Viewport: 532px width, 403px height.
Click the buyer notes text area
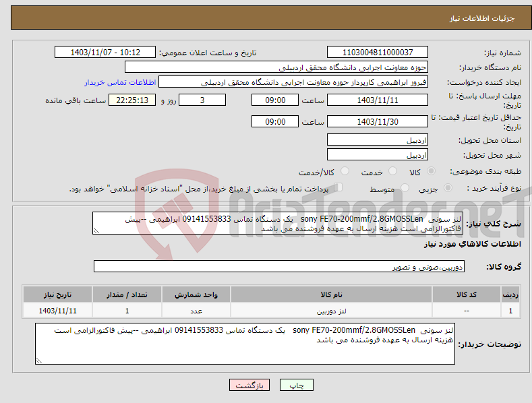point(245,344)
